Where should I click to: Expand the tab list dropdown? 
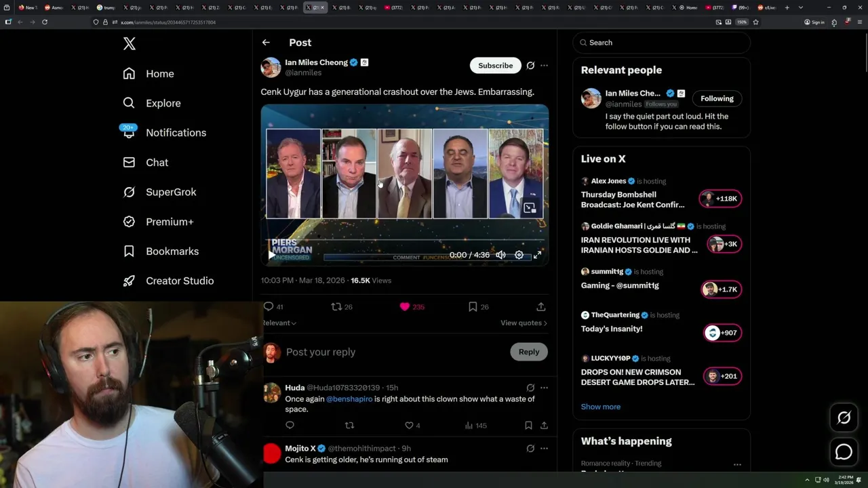click(801, 7)
